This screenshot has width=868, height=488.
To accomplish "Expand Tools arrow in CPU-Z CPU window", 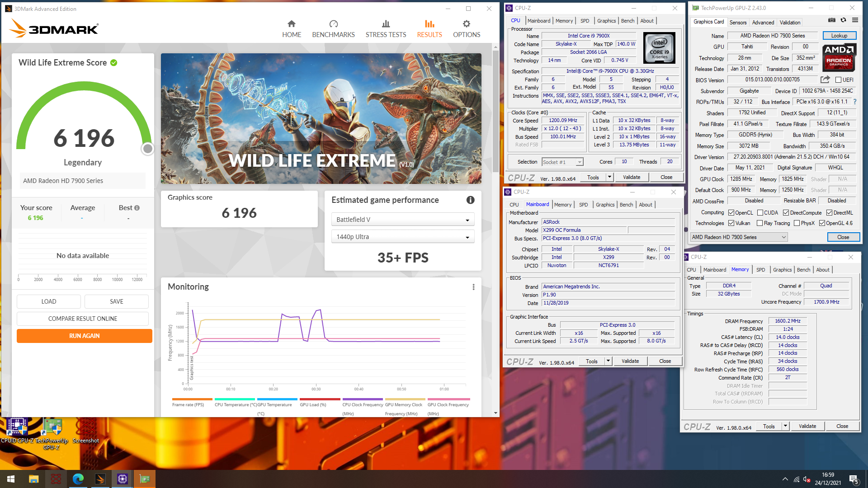I will 609,178.
